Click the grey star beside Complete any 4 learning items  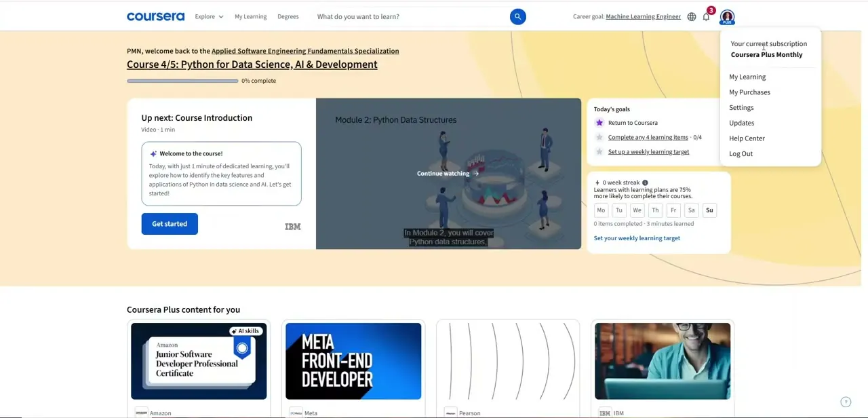tap(599, 137)
